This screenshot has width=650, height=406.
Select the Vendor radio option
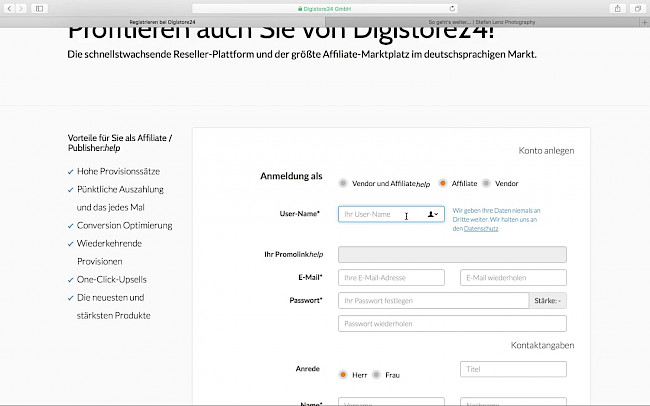click(486, 183)
